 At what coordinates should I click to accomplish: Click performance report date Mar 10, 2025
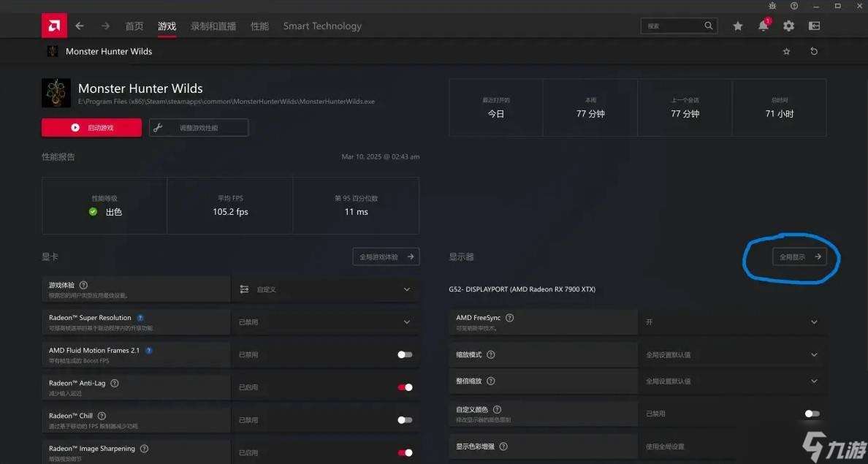381,157
